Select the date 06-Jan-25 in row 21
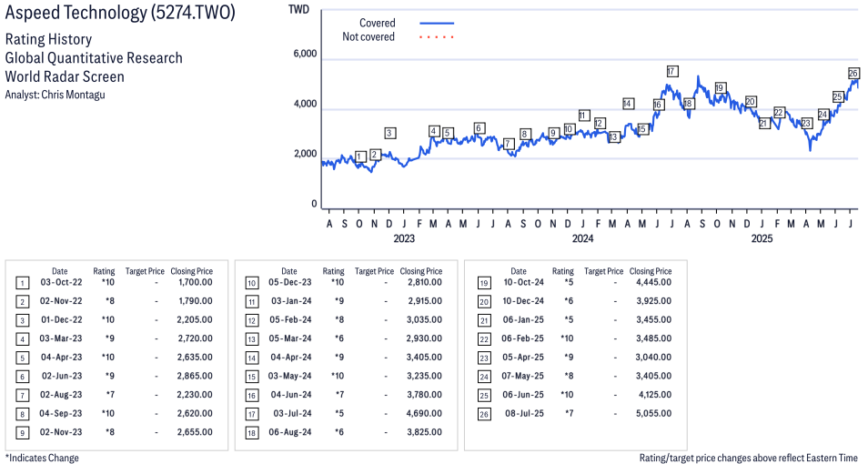868x464 pixels. (x=523, y=319)
